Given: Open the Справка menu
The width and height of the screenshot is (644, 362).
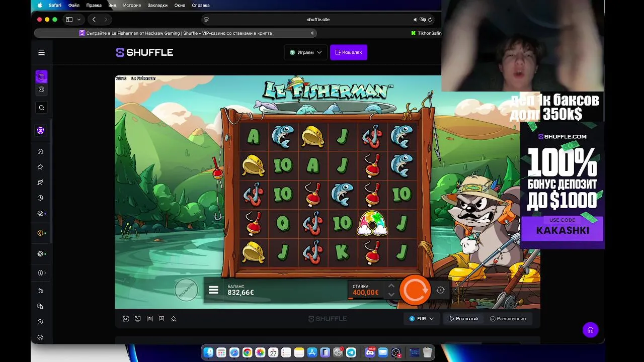Looking at the screenshot, I should (x=201, y=5).
